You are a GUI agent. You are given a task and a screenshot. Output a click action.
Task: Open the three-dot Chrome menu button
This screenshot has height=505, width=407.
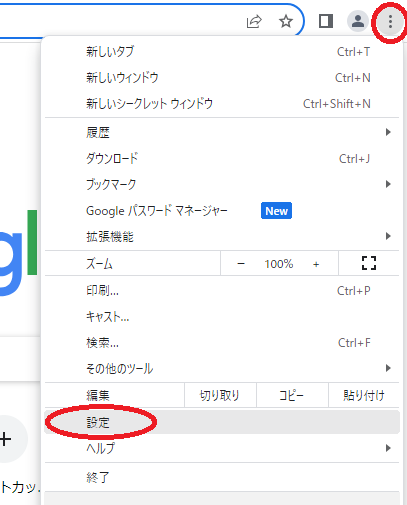(x=390, y=22)
